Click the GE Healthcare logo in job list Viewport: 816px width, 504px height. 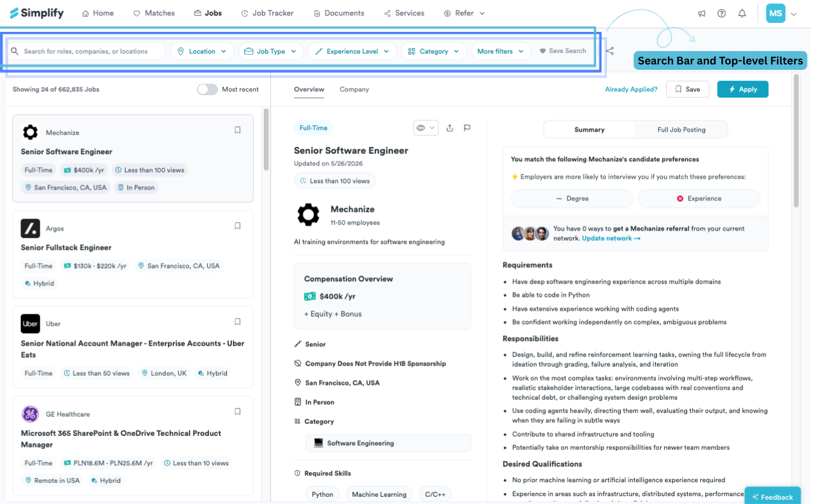coord(30,414)
